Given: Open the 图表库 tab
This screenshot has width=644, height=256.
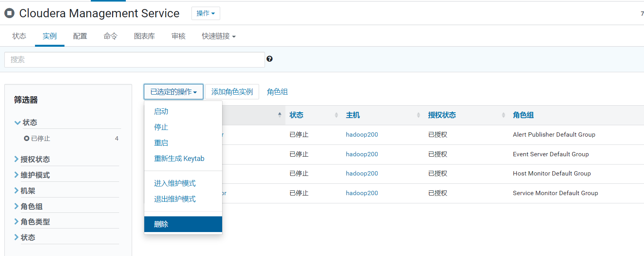Looking at the screenshot, I should (x=144, y=36).
